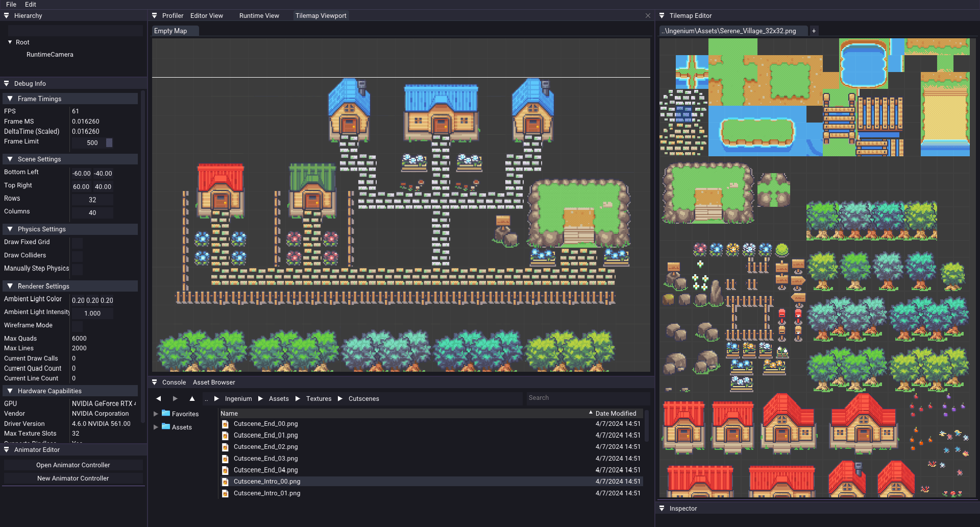Click Open Animator Controller

(x=73, y=465)
